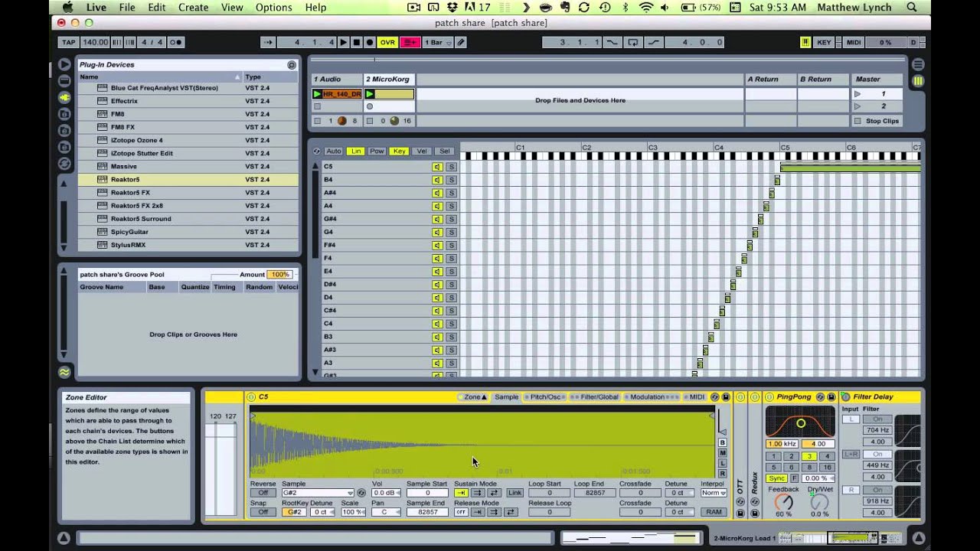Click the info view triangle bottom-left
This screenshot has width=980, height=551.
pyautogui.click(x=64, y=538)
